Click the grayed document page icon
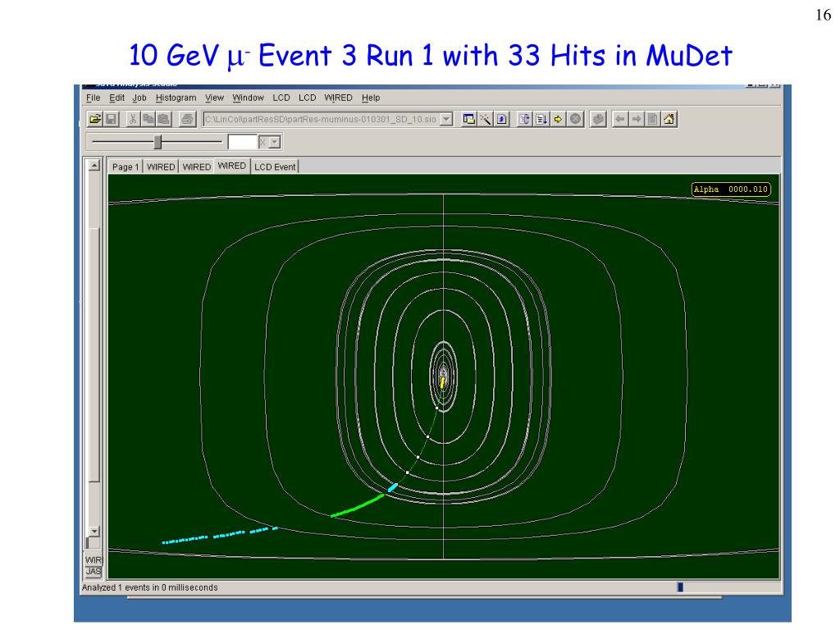Image resolution: width=840 pixels, height=630 pixels. click(x=652, y=119)
